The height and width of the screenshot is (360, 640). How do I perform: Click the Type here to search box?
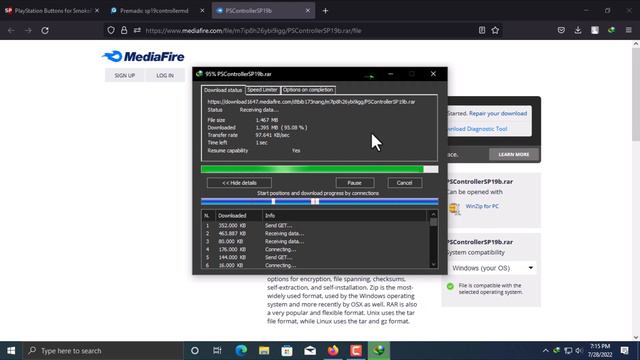(x=102, y=351)
